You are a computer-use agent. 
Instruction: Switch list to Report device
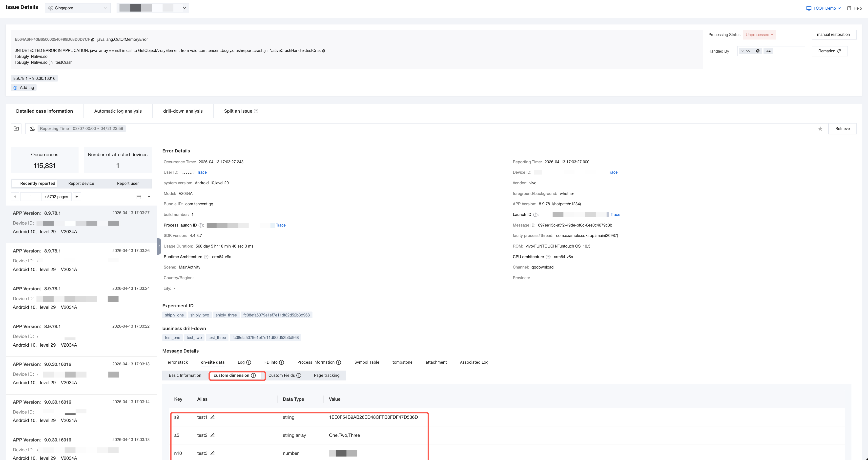81,183
